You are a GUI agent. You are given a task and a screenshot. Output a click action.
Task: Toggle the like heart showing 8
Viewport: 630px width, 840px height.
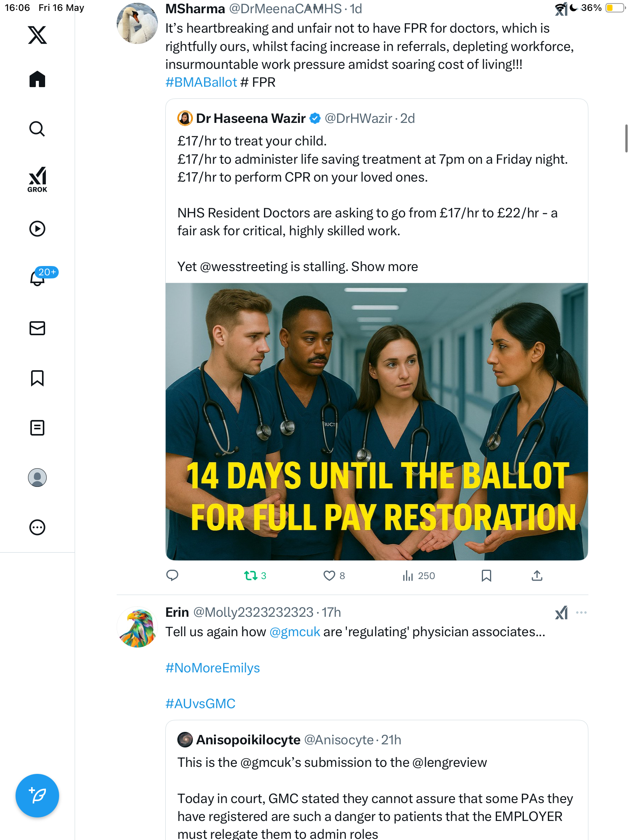(x=334, y=576)
